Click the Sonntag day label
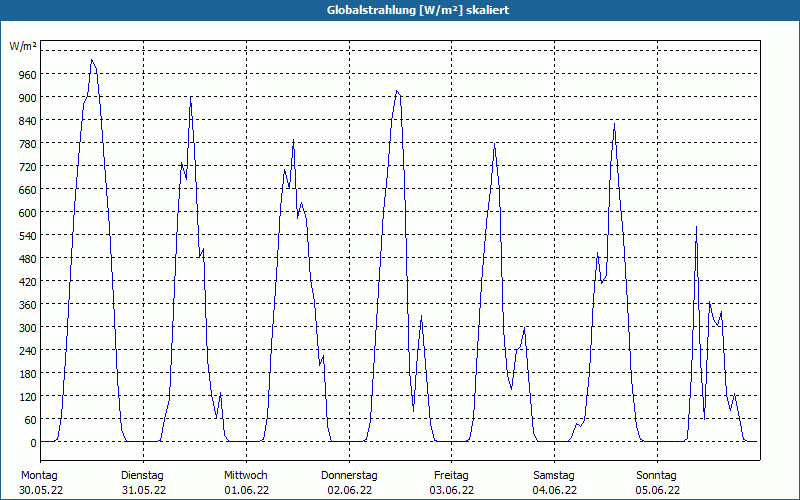 pos(656,476)
